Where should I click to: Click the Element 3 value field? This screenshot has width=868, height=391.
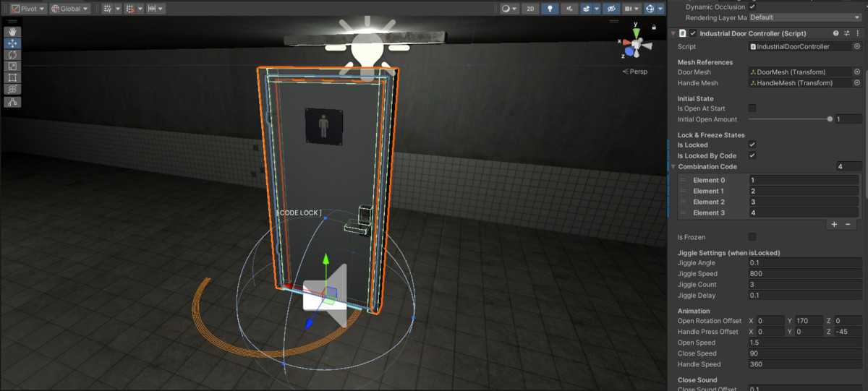pyautogui.click(x=804, y=212)
